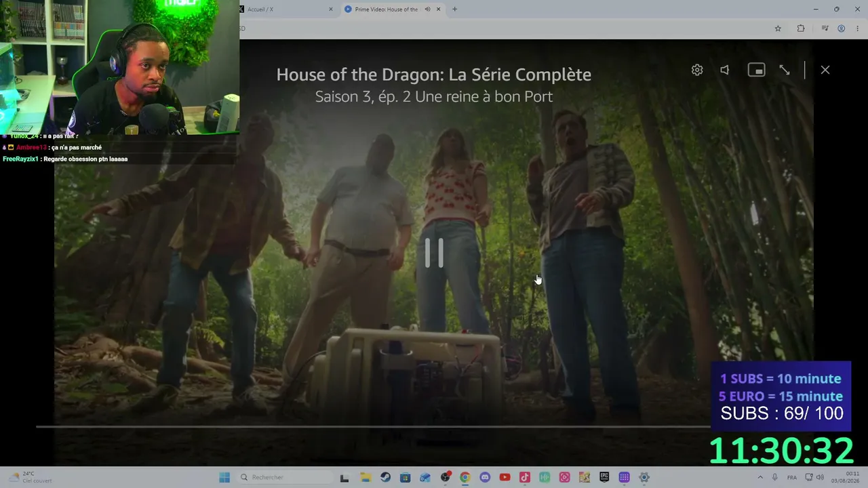The height and width of the screenshot is (488, 868).
Task: Close the Prime Video browser tab
Action: point(439,9)
